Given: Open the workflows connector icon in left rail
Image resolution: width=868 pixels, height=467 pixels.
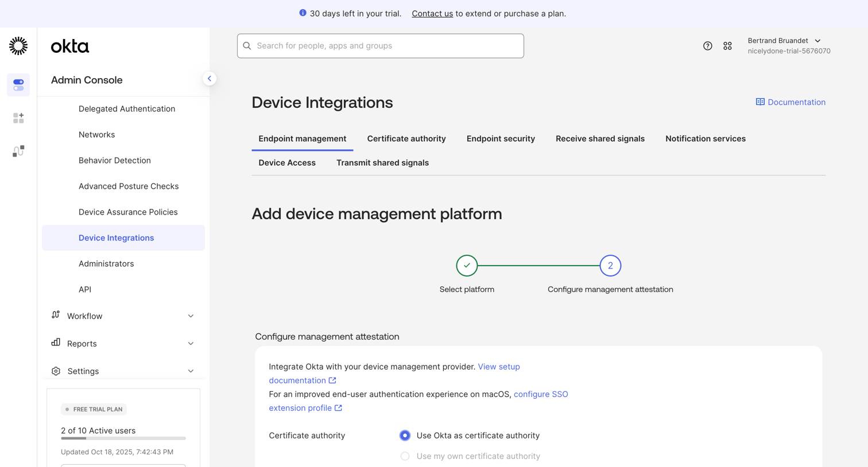Looking at the screenshot, I should pyautogui.click(x=18, y=151).
